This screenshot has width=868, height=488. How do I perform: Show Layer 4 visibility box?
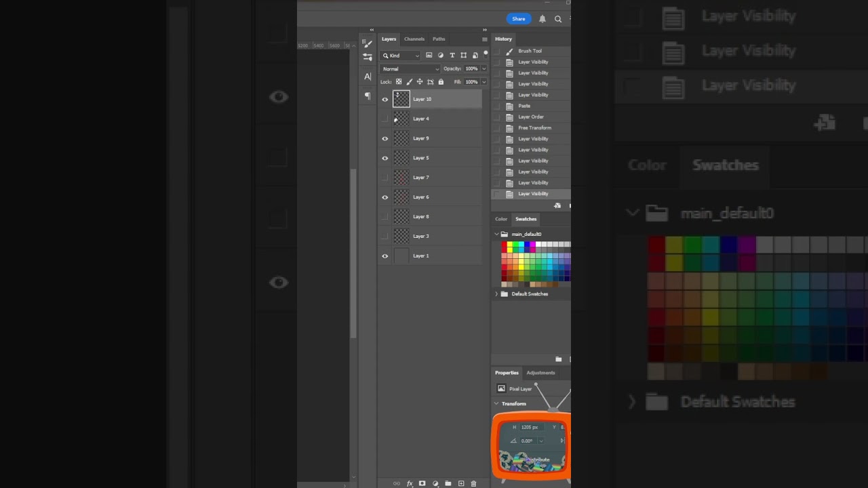pyautogui.click(x=385, y=119)
